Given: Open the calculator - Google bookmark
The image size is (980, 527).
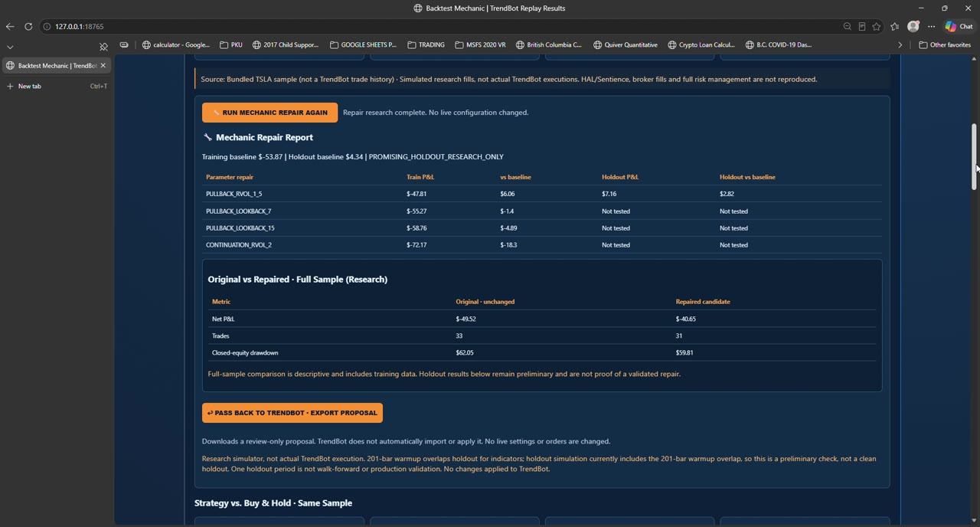Looking at the screenshot, I should [176, 44].
